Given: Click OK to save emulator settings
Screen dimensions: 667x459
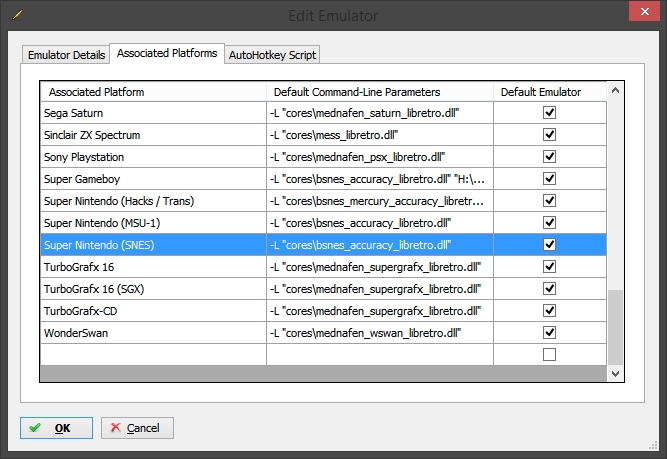Looking at the screenshot, I should pyautogui.click(x=56, y=428).
